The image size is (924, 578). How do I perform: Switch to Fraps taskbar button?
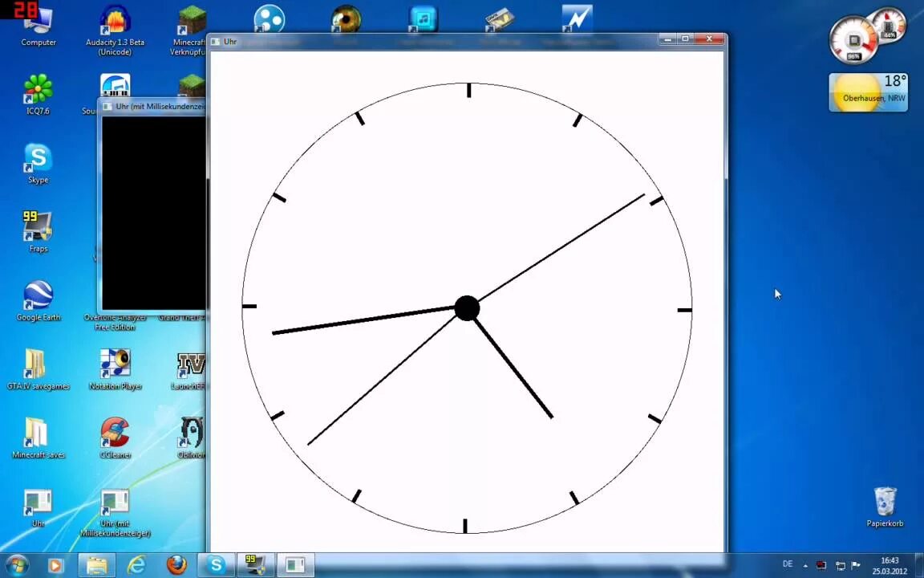255,565
